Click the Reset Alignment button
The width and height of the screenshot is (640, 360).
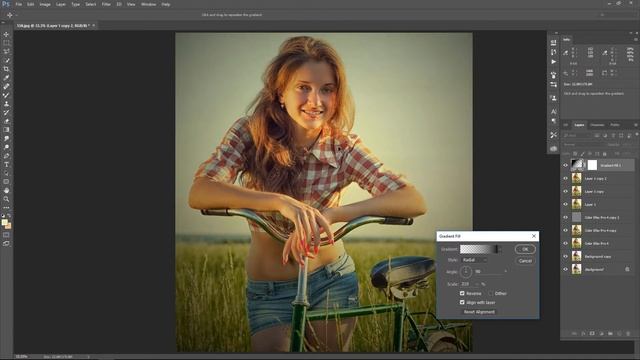pyautogui.click(x=479, y=312)
